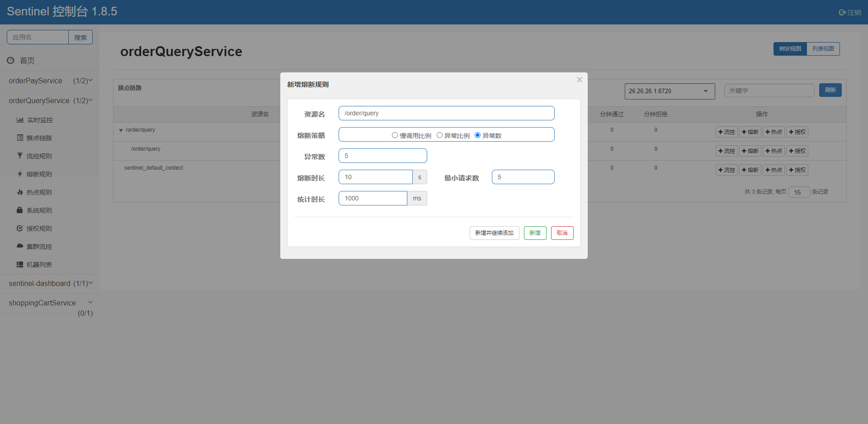Click the 流控规则 filter icon
This screenshot has width=868, height=424.
(x=20, y=156)
